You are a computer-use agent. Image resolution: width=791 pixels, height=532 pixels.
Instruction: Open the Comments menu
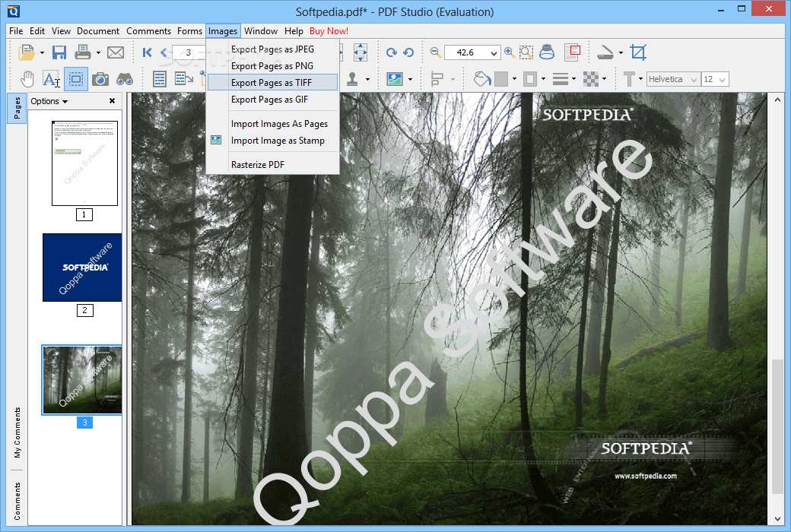148,31
